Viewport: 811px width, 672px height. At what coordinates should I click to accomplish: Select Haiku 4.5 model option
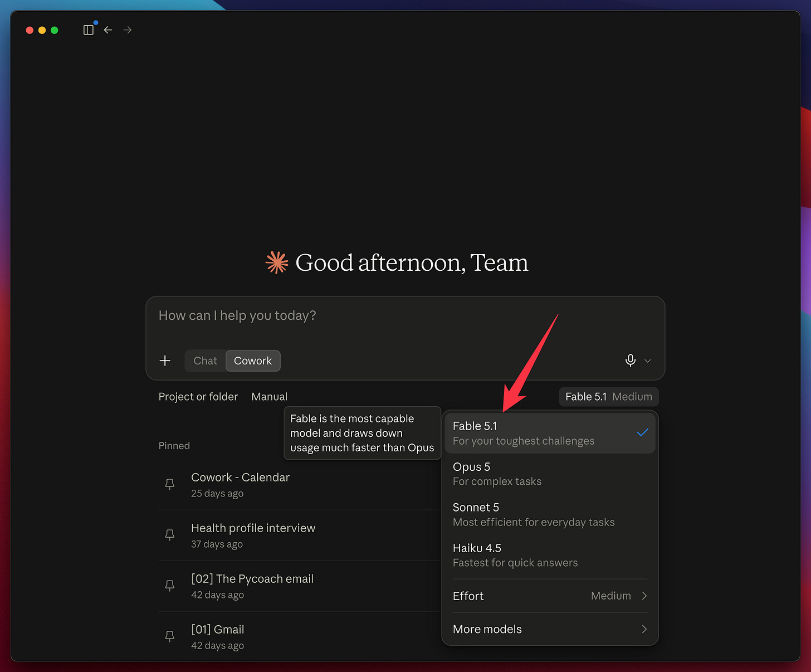tap(550, 555)
